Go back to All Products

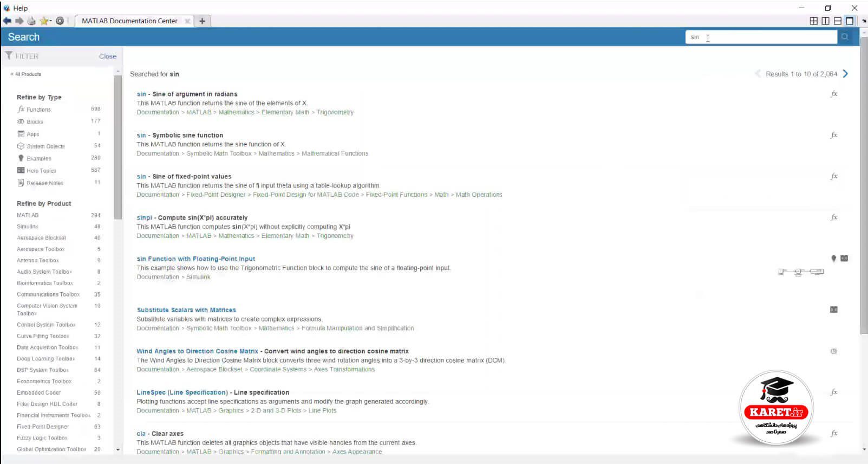26,74
